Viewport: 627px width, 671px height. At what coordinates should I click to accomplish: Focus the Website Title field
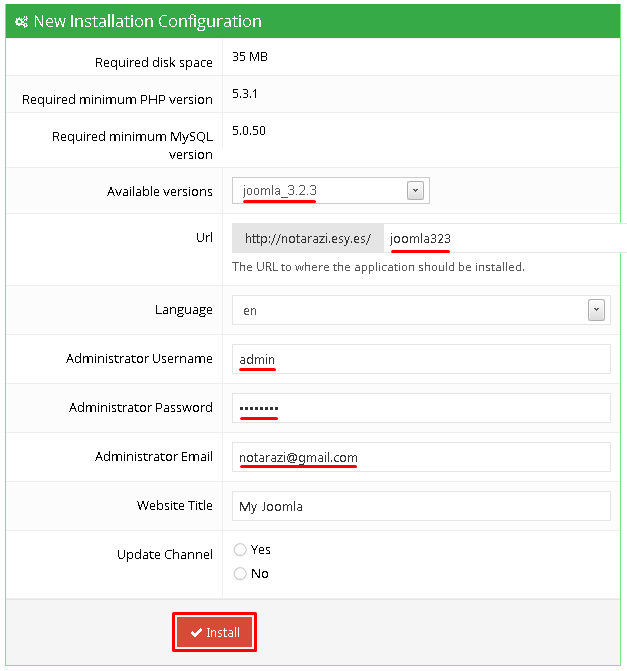coord(421,506)
